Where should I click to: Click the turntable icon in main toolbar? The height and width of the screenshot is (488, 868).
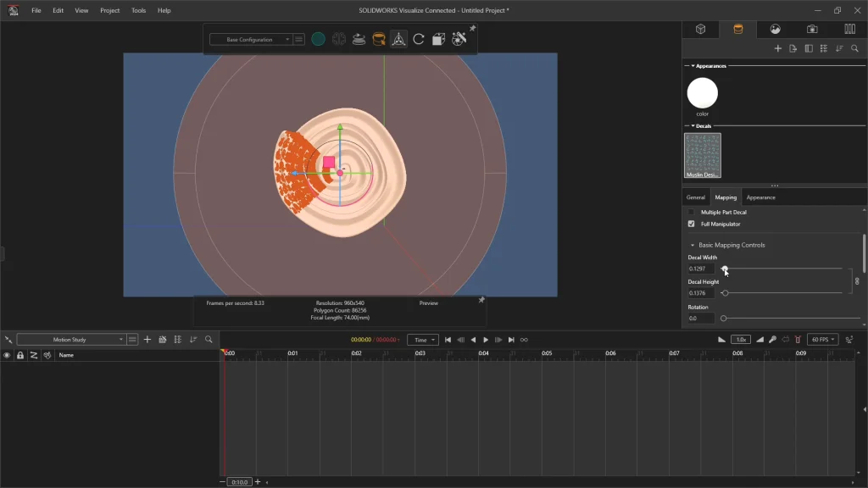[359, 39]
